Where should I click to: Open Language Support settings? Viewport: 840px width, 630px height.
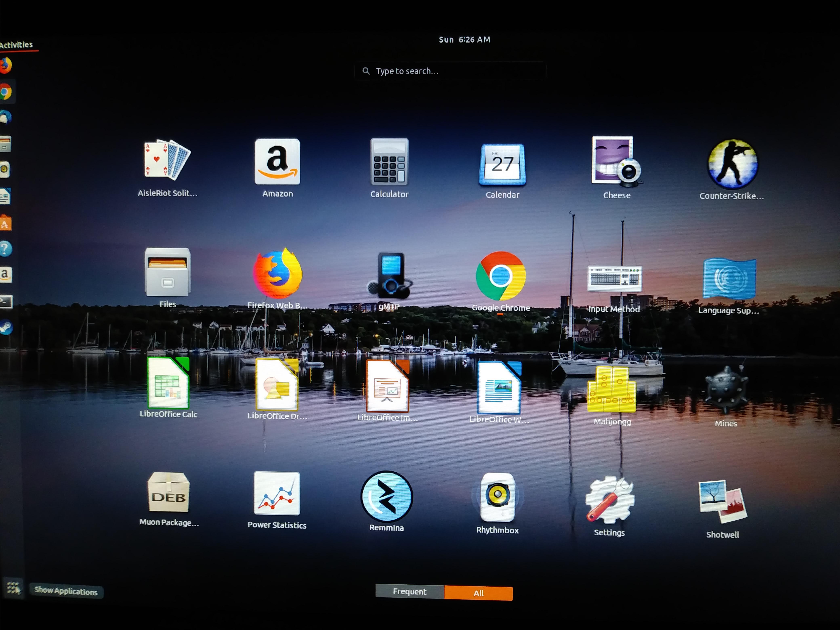[x=729, y=278]
